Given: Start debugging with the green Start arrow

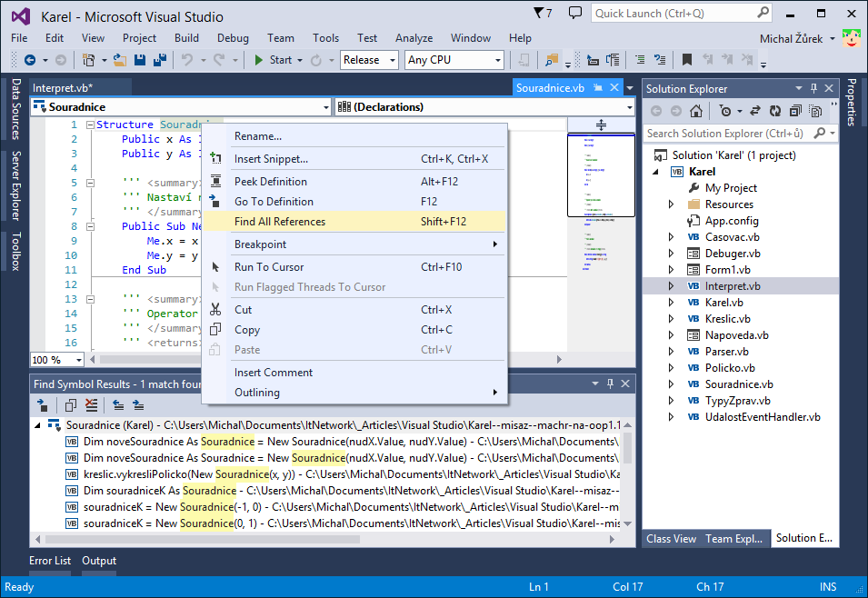Looking at the screenshot, I should pyautogui.click(x=259, y=60).
